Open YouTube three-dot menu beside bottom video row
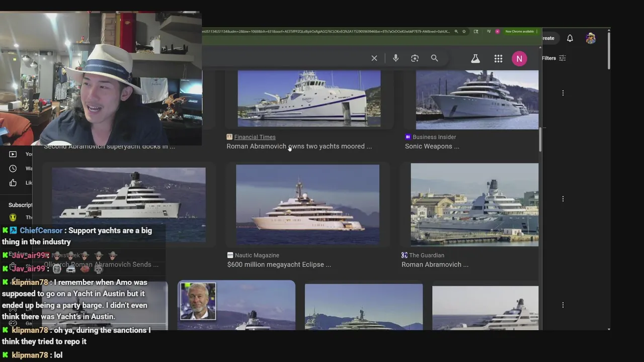Image resolution: width=644 pixels, height=362 pixels. [563, 305]
